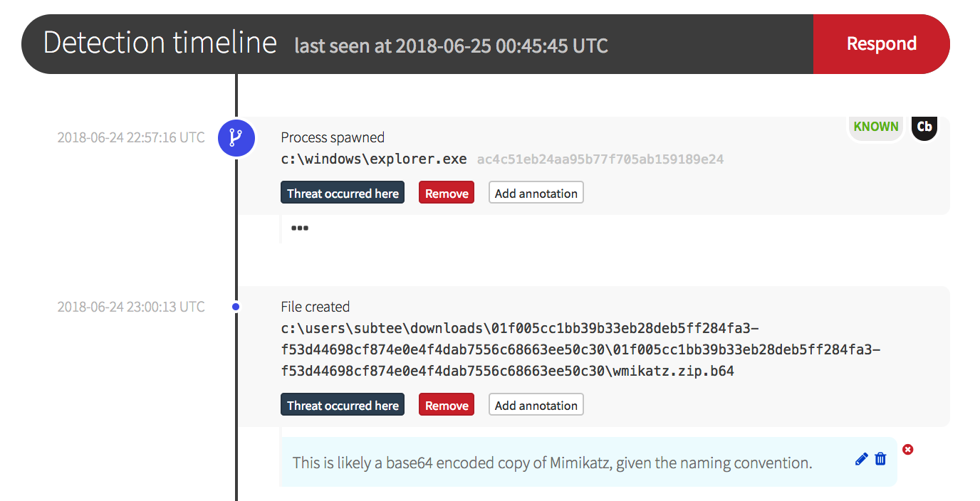Screen dimensions: 980x501
Task: Click the red X beside the annotation
Action: click(907, 449)
